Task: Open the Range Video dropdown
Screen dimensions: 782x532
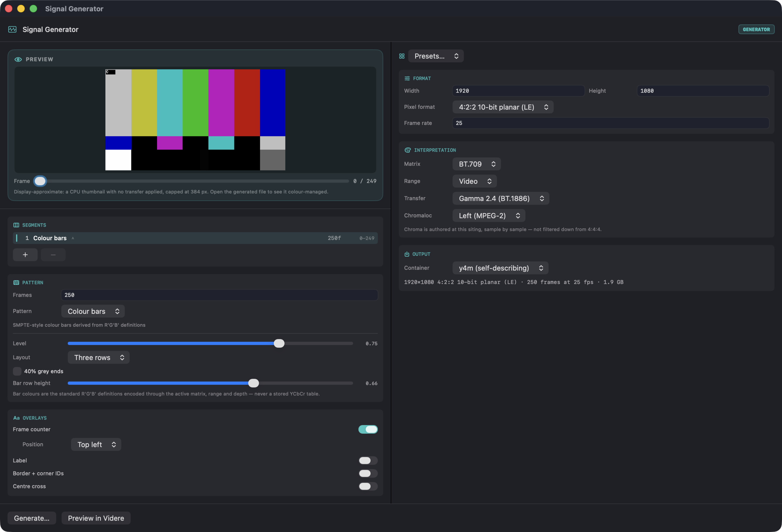Action: [474, 181]
